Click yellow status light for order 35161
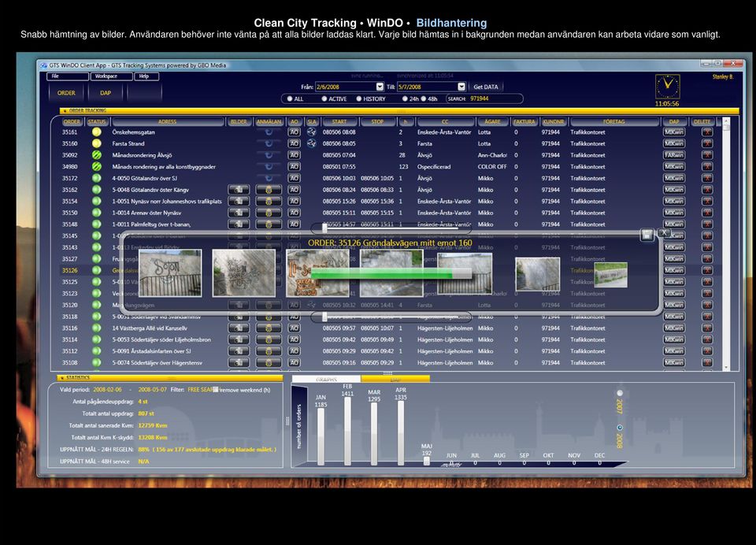 click(96, 132)
